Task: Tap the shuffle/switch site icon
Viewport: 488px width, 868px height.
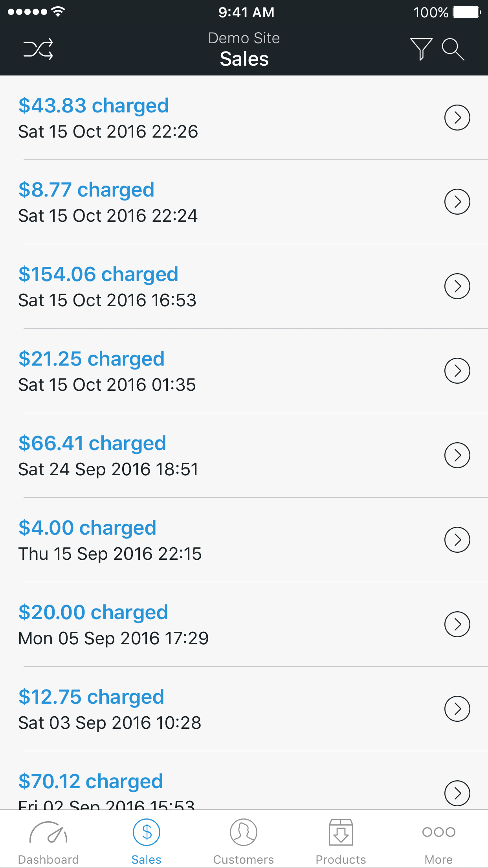Action: tap(38, 50)
